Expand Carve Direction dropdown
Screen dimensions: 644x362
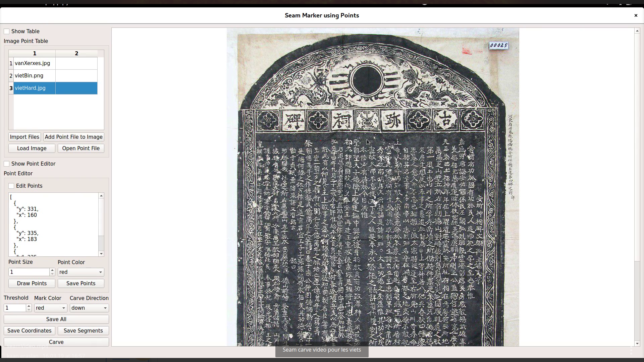pos(89,308)
